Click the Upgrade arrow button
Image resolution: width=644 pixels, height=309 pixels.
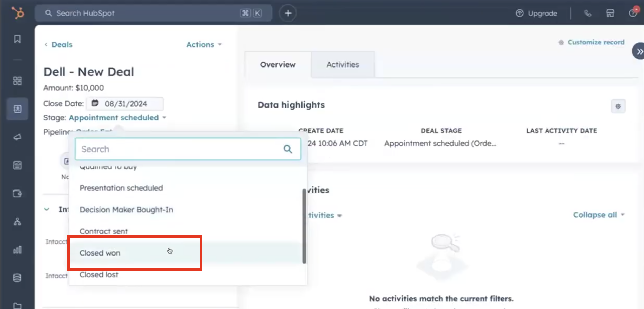[x=536, y=13]
